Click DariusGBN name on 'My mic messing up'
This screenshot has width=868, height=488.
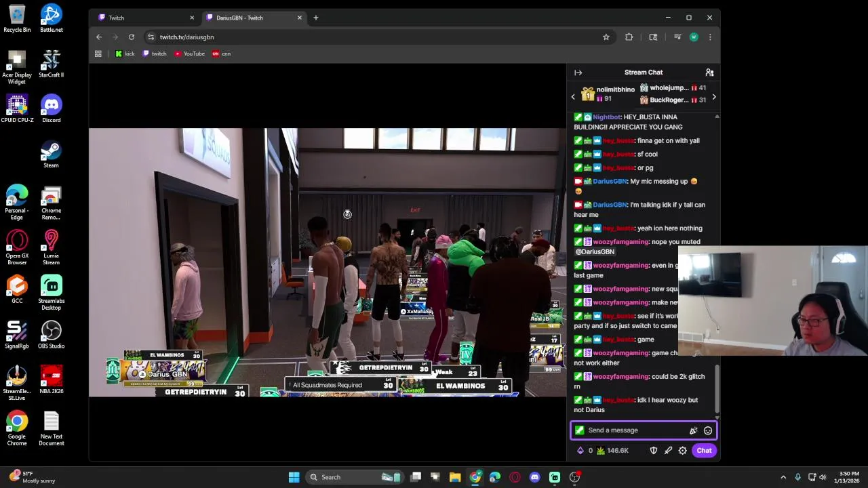[x=610, y=182]
